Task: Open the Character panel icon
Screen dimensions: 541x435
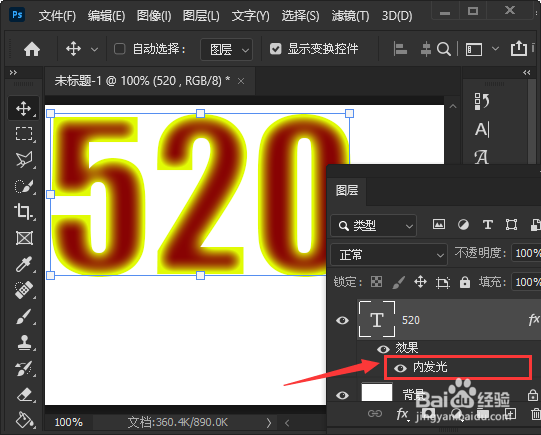Action: (482, 130)
